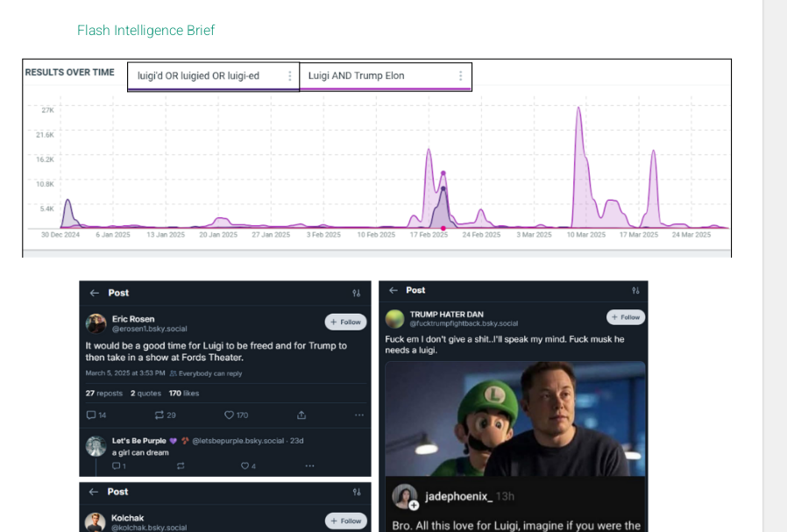Viewport: 787px width, 532px height.
Task: View TRUMP HATER DAN's profile avatar
Action: 395,319
